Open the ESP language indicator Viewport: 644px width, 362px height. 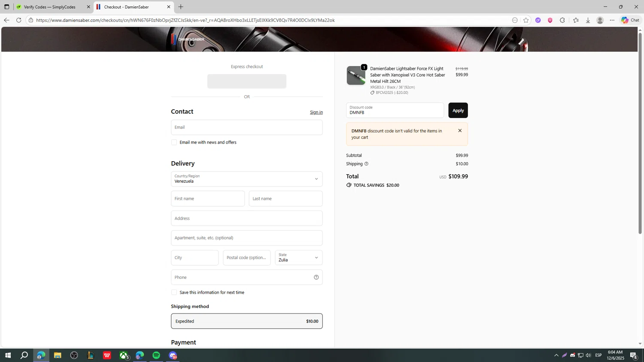(x=598, y=355)
